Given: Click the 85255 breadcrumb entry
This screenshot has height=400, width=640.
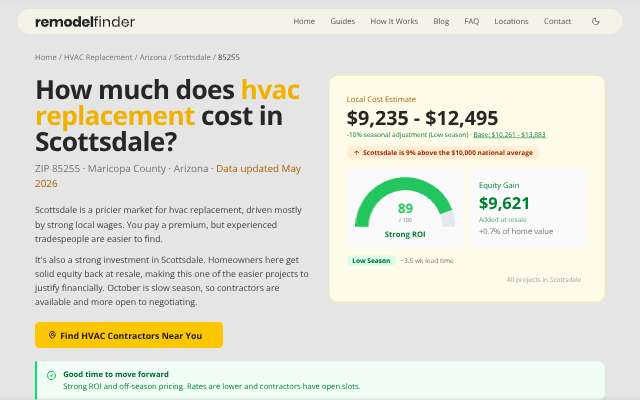Looking at the screenshot, I should (229, 57).
